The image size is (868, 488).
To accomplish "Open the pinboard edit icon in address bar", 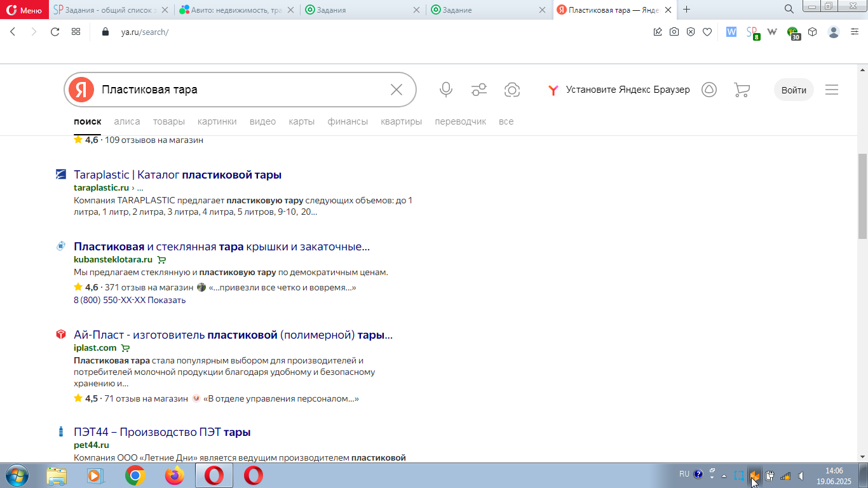I will pos(658,32).
